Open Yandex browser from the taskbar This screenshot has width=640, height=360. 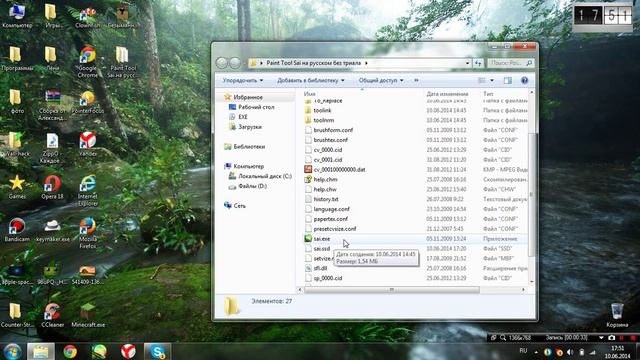pyautogui.click(x=128, y=351)
